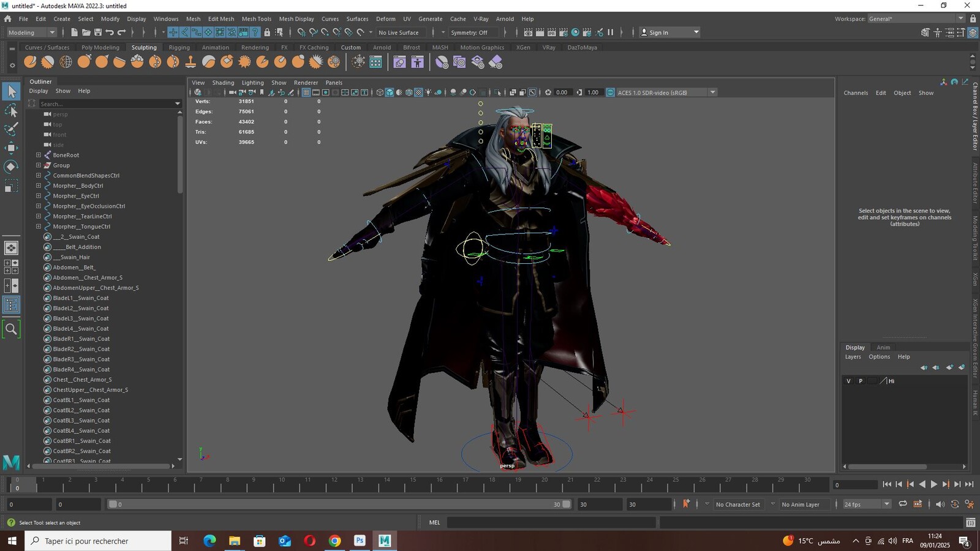Expand the CommonBlendShapesCtrl node
Screen dimensions: 980x551
pyautogui.click(x=39, y=175)
